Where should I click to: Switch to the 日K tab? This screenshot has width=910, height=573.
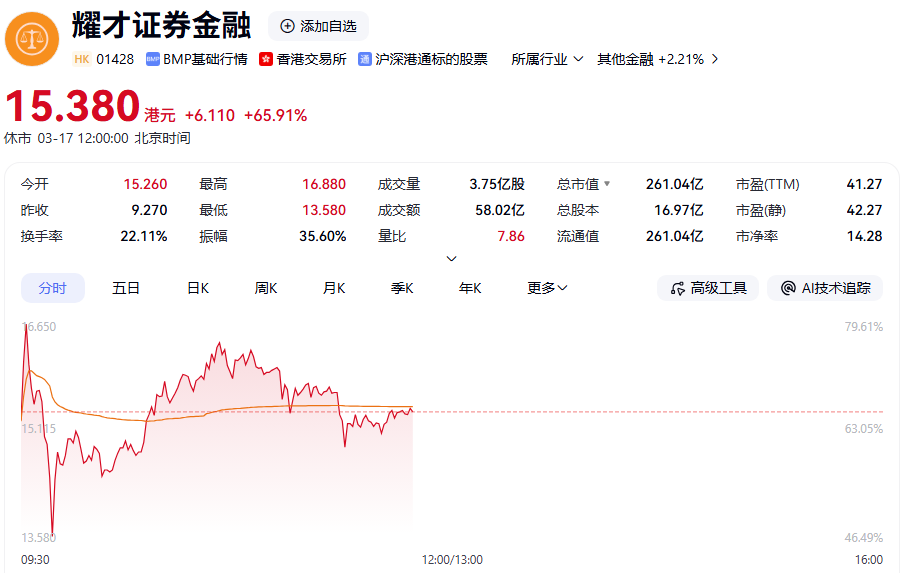click(x=198, y=288)
